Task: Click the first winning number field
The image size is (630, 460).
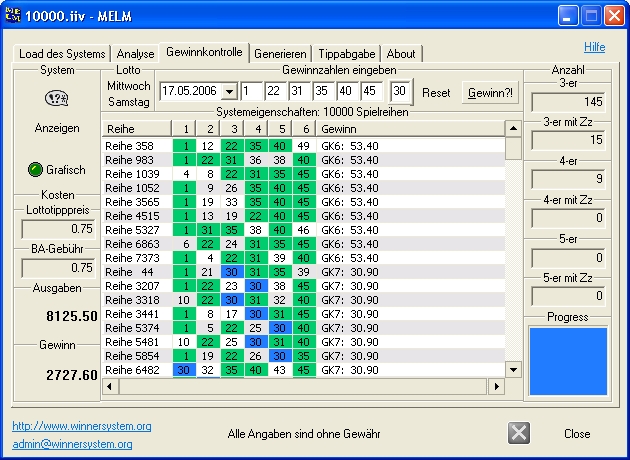Action: tap(252, 92)
